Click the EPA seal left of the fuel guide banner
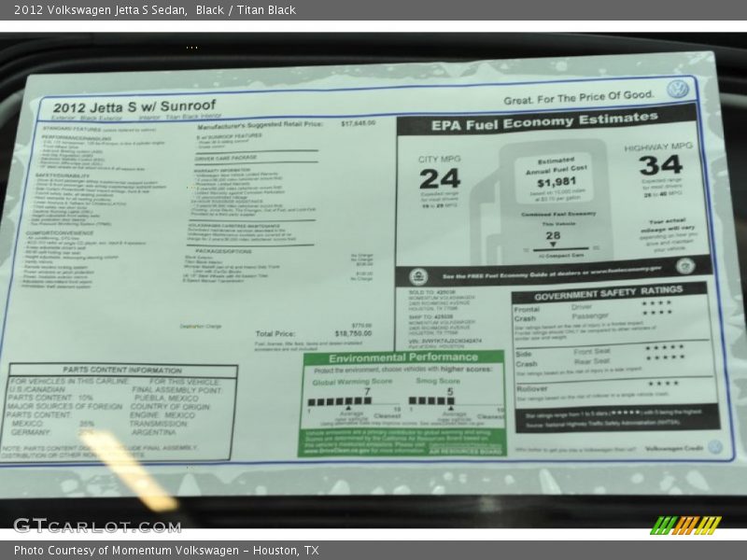Screen dimensions: 747x560 pos(418,276)
